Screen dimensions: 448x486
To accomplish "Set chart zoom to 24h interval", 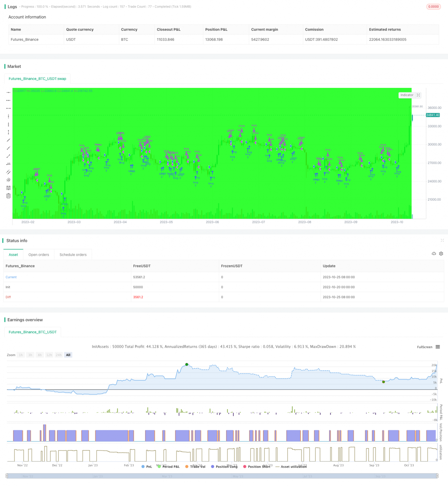I will click(59, 355).
